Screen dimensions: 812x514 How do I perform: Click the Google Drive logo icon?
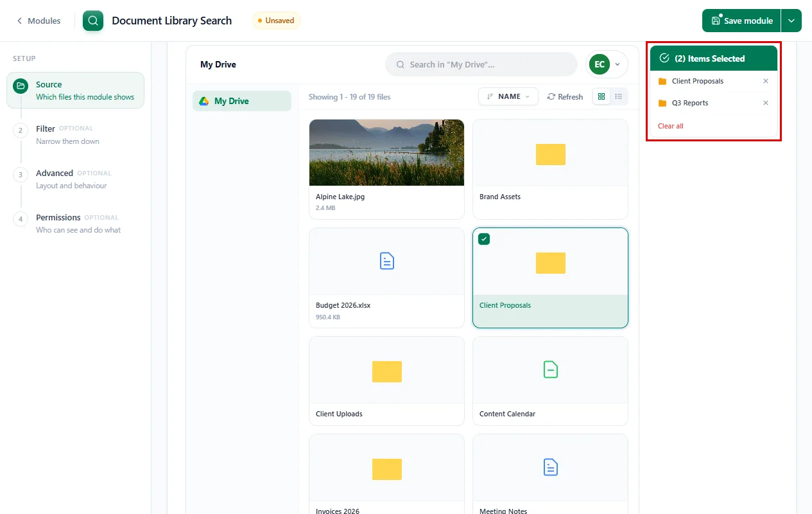tap(203, 101)
